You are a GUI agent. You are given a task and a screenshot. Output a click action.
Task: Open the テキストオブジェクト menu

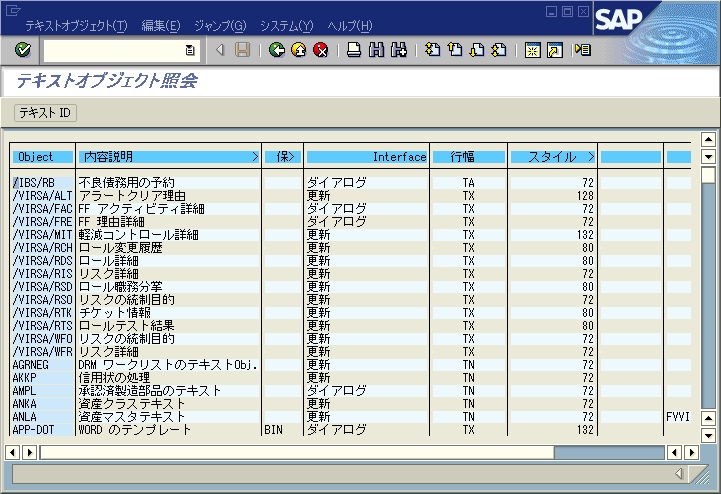tap(76, 25)
